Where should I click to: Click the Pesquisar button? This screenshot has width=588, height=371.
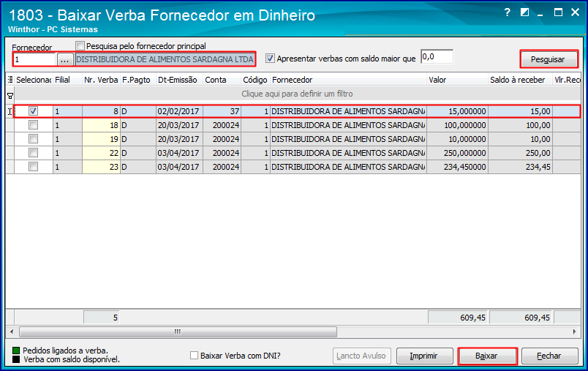[549, 59]
